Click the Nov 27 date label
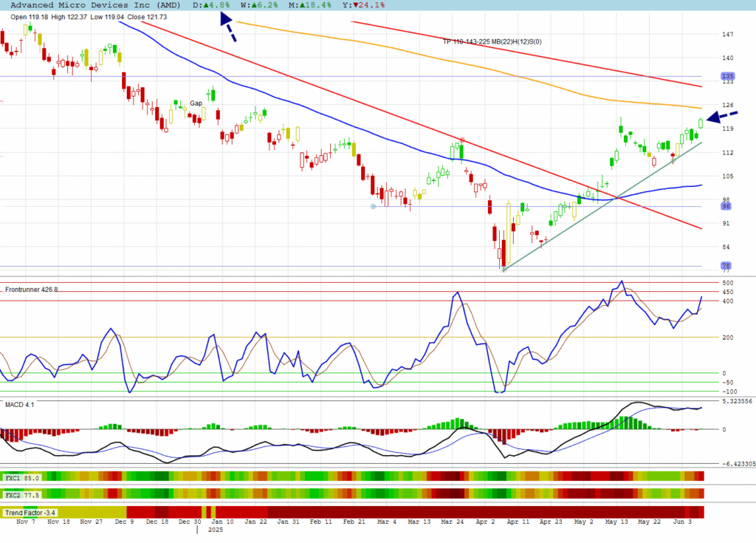Viewport: 756px width, 543px height. coord(91,522)
